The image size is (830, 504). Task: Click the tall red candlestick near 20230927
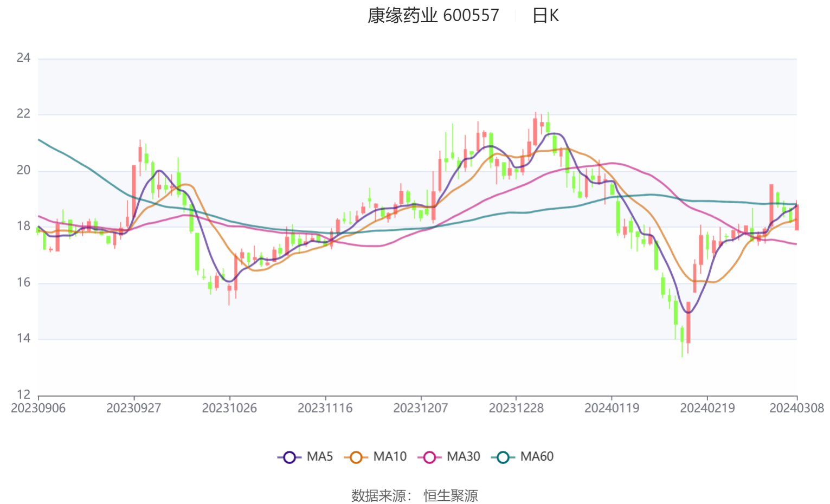coord(134,191)
